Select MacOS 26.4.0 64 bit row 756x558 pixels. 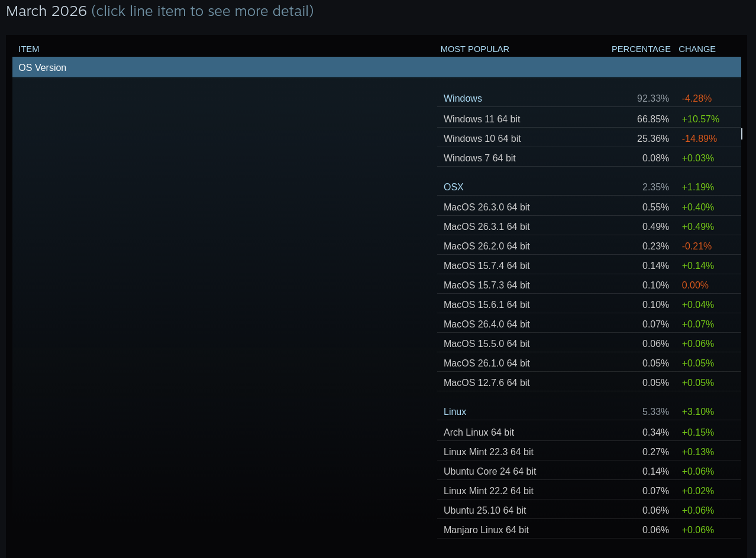click(589, 324)
